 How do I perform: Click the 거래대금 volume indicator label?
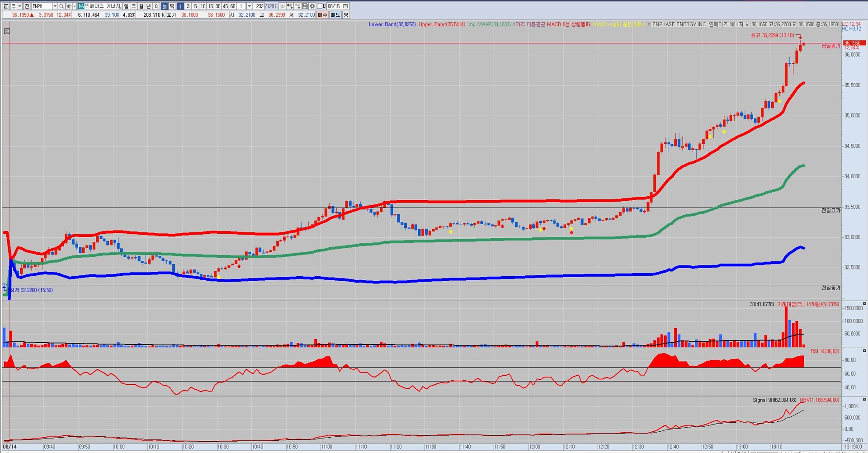808,304
